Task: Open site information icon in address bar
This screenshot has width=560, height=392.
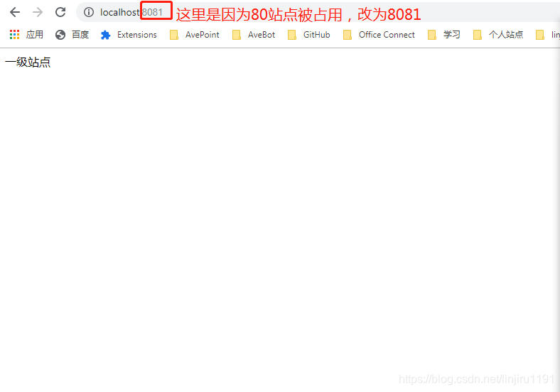Action: (89, 12)
